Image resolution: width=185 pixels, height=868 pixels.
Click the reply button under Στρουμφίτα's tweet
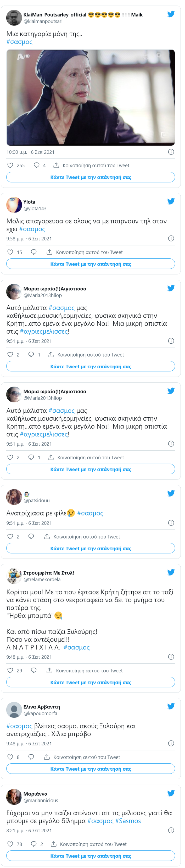(34, 670)
